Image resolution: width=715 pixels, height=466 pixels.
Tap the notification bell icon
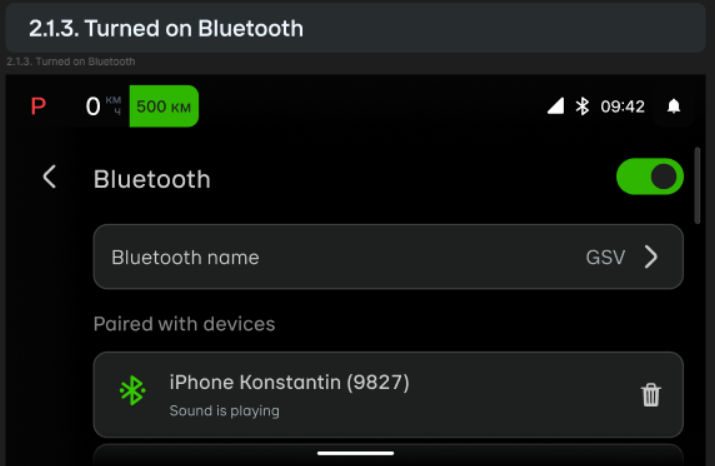pyautogui.click(x=674, y=107)
